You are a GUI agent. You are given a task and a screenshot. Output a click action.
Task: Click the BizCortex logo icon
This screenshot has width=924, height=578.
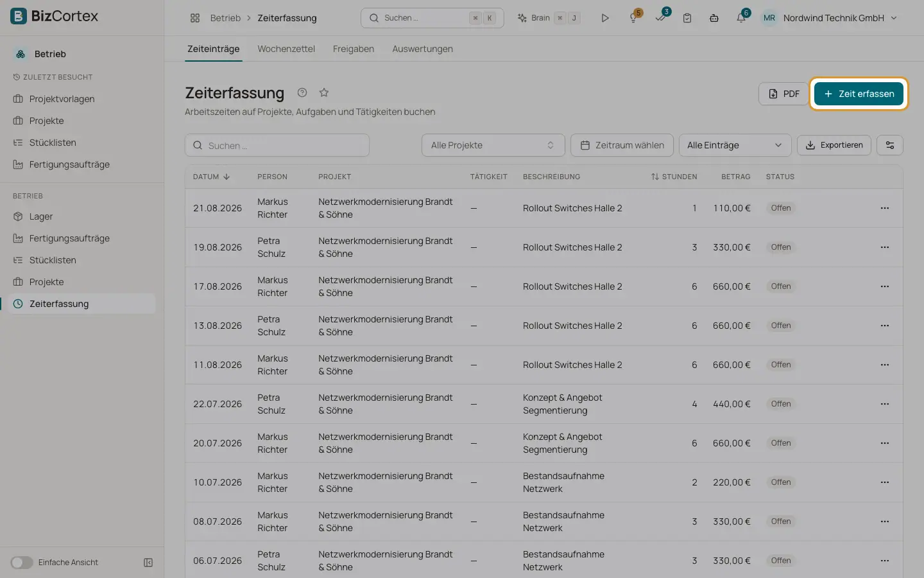[19, 16]
